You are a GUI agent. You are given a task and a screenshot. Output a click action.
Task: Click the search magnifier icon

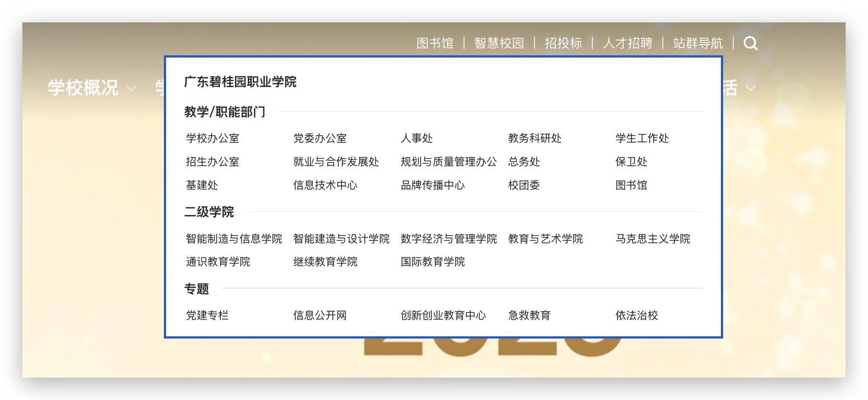751,44
